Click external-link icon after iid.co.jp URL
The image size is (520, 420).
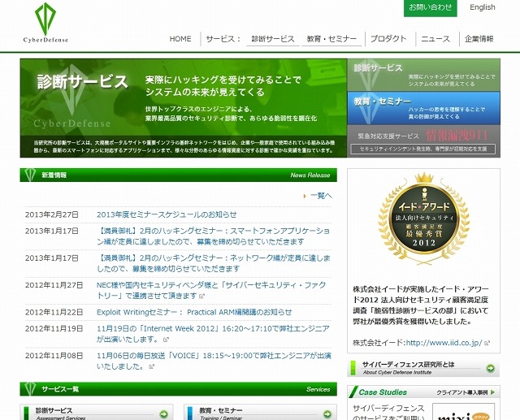pos(487,343)
